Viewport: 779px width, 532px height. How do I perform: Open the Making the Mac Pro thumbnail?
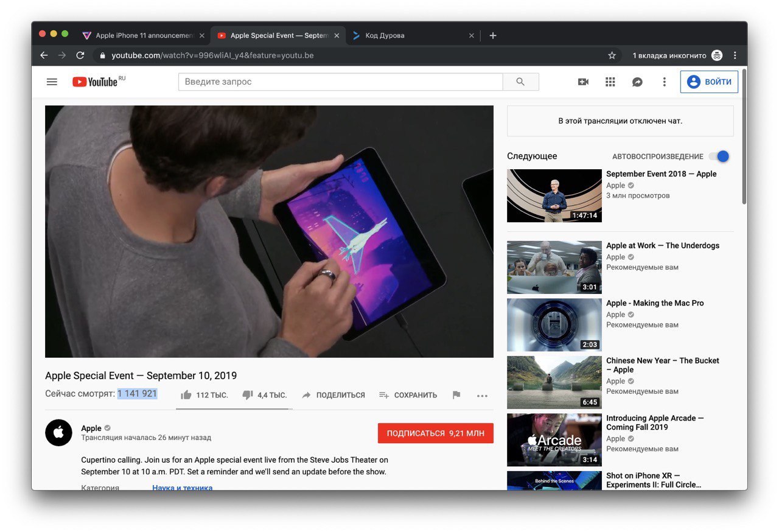tap(554, 325)
